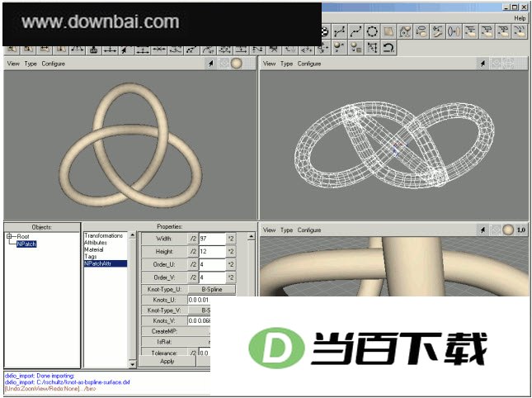Select the interpolating curve creation tool

click(x=355, y=32)
